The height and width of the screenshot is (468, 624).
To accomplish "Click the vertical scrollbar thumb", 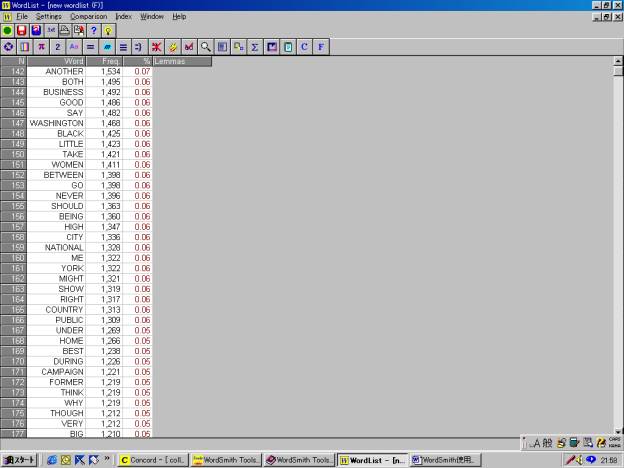I will (x=618, y=71).
